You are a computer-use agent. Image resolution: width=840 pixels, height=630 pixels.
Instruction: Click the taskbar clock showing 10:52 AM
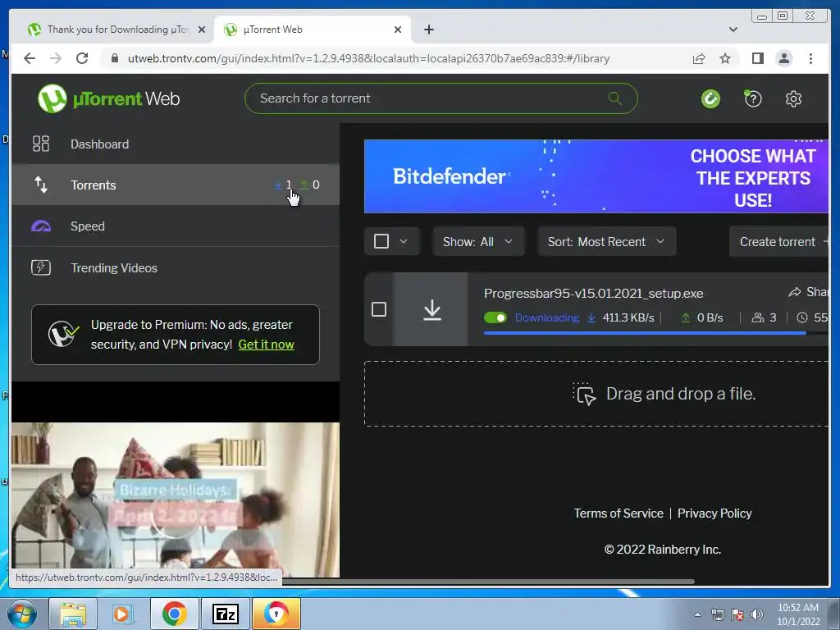click(x=797, y=614)
